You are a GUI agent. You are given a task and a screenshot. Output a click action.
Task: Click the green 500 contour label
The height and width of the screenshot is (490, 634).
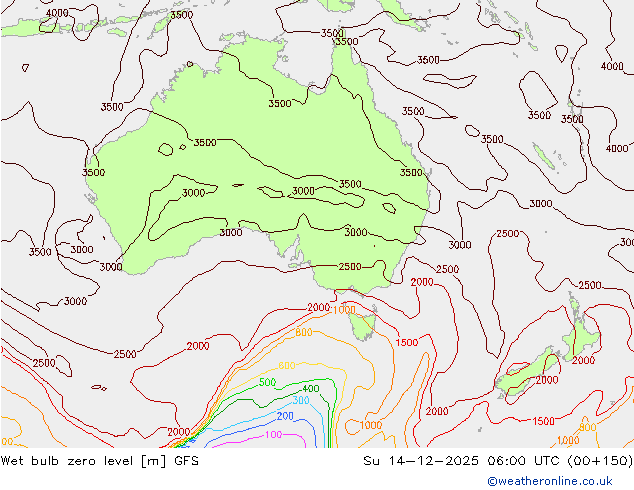(x=267, y=382)
